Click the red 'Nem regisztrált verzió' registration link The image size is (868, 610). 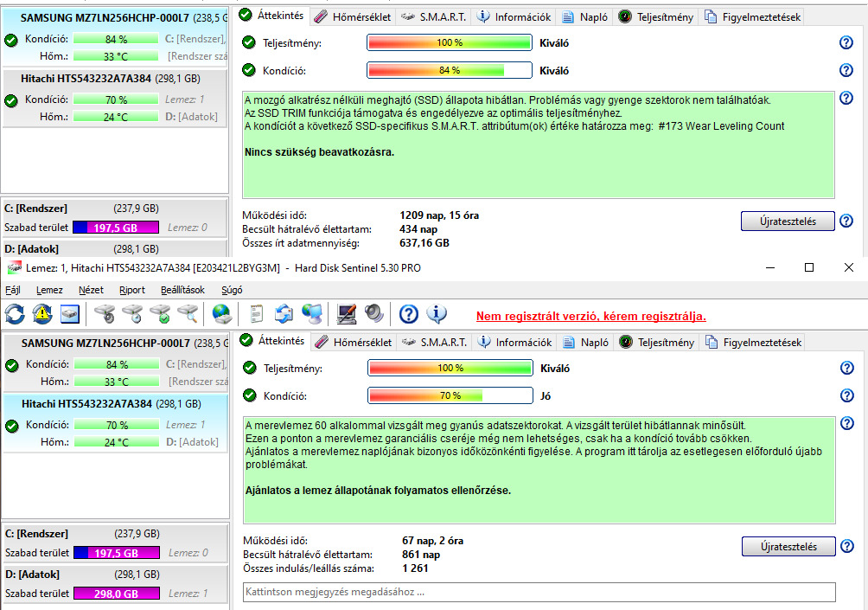(590, 317)
